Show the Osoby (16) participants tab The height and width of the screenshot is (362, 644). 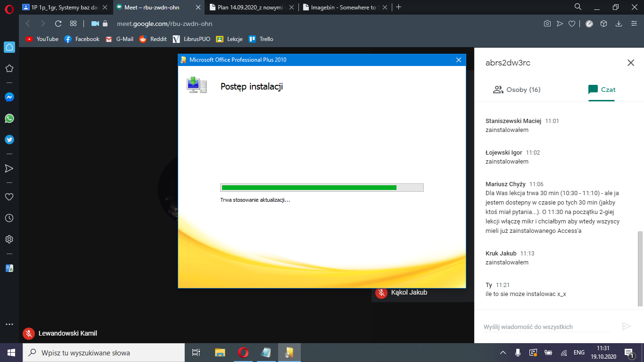click(517, 90)
